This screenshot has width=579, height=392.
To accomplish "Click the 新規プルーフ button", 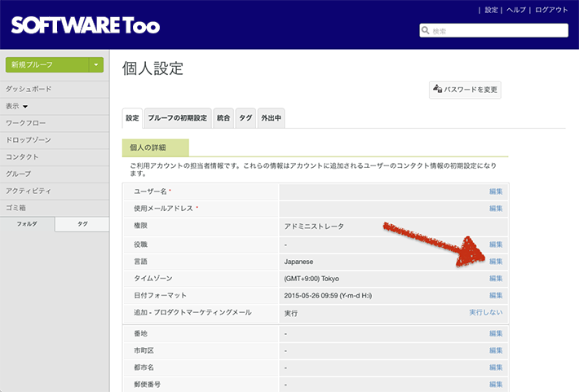I will click(x=46, y=65).
